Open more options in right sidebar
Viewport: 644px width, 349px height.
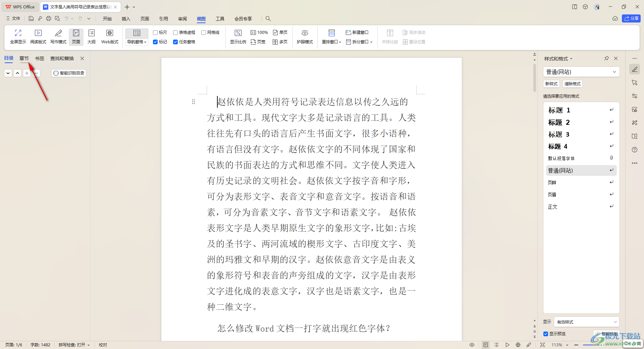(635, 163)
